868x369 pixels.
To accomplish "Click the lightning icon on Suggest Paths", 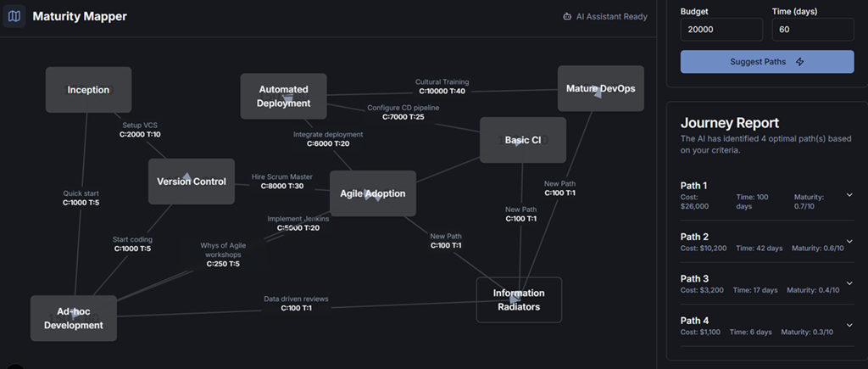I will click(799, 62).
